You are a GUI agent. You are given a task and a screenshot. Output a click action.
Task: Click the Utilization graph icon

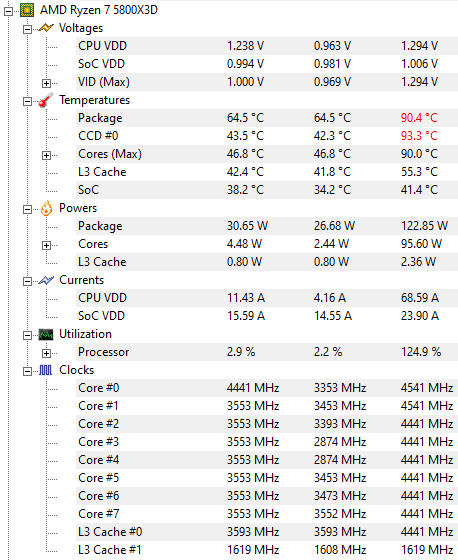[46, 335]
